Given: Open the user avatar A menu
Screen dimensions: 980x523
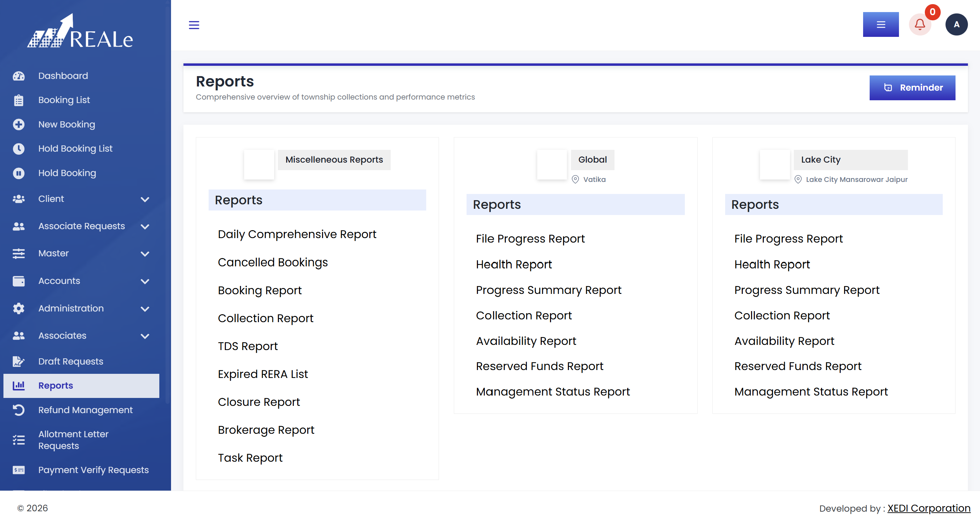Looking at the screenshot, I should (x=957, y=25).
